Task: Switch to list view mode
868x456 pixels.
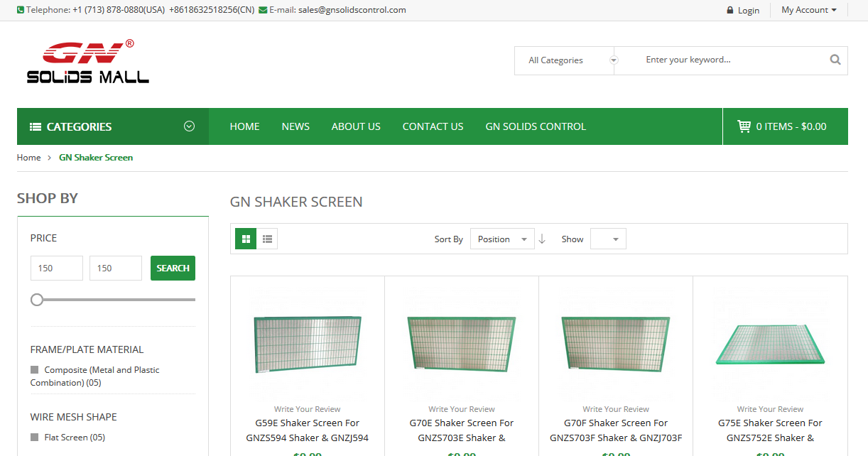Action: click(x=267, y=239)
